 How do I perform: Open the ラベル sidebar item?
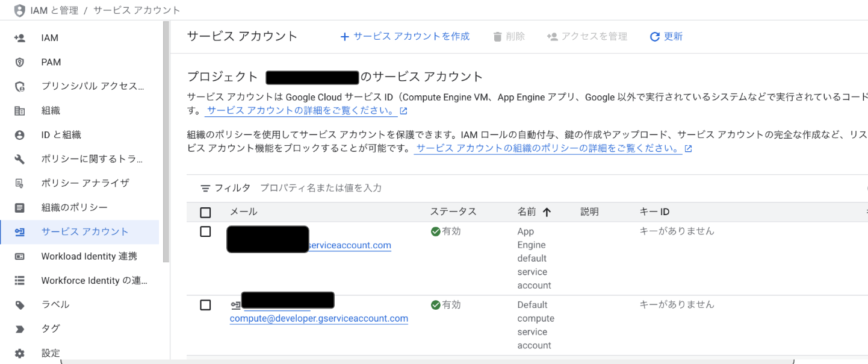coord(55,304)
